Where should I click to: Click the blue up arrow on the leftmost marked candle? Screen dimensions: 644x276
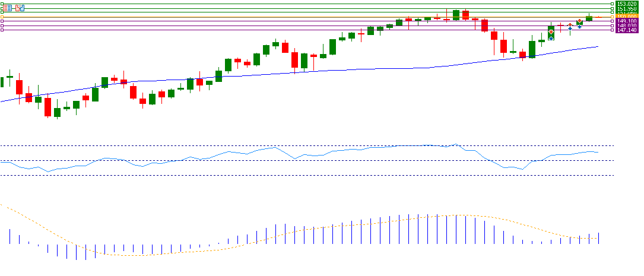(551, 37)
